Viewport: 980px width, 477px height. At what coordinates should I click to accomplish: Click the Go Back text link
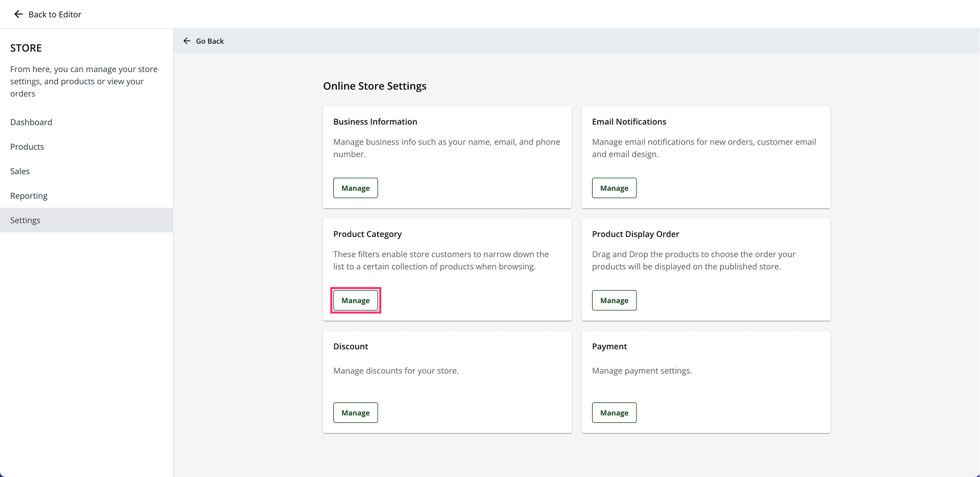pyautogui.click(x=210, y=41)
